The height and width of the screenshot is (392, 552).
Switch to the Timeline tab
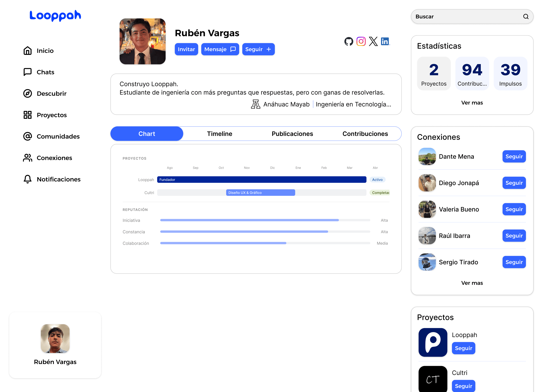tap(220, 134)
